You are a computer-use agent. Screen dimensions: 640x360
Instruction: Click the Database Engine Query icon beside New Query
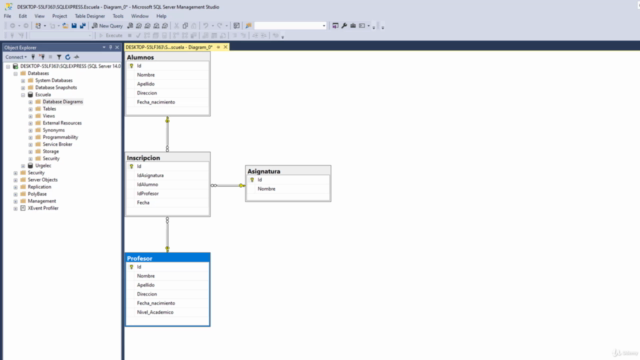(130, 26)
